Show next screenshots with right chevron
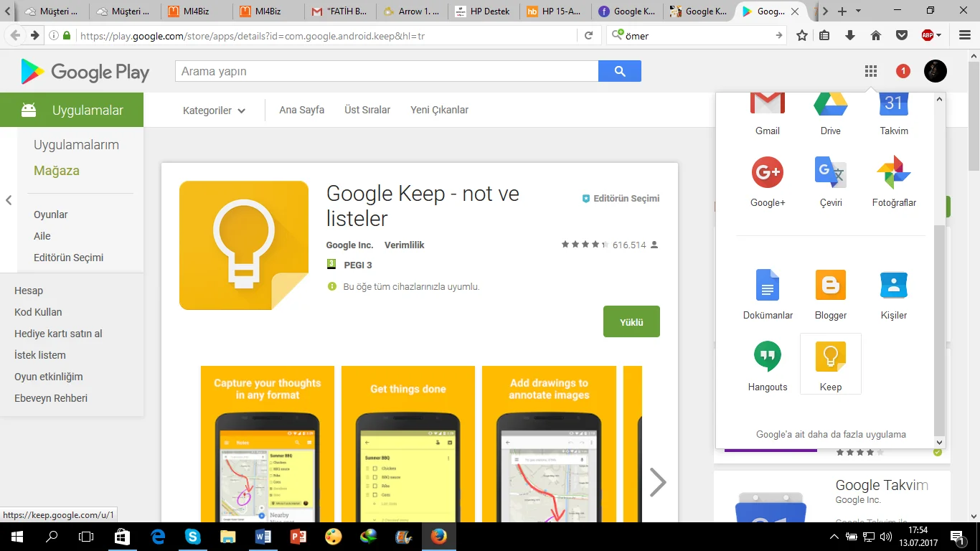The image size is (980, 551). point(657,482)
